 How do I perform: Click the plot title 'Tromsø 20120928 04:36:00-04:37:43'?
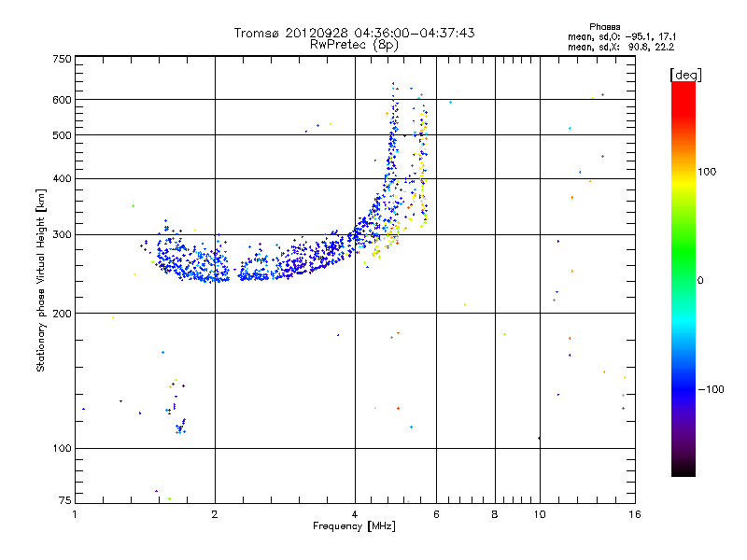pos(354,33)
